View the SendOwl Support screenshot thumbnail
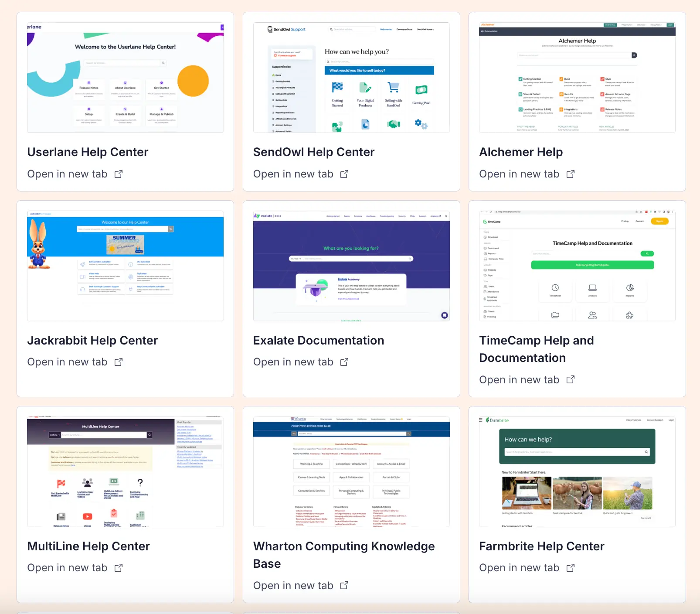This screenshot has width=700, height=614. 351,78
